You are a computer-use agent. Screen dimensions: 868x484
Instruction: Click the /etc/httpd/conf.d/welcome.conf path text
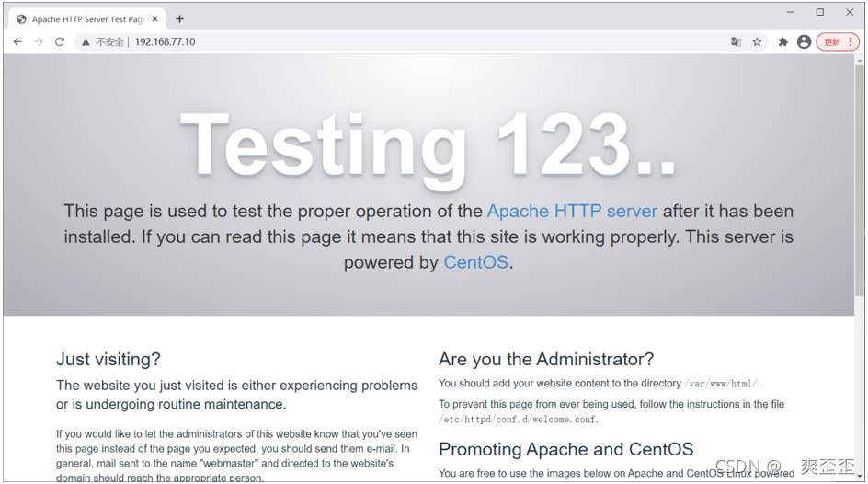pyautogui.click(x=519, y=420)
